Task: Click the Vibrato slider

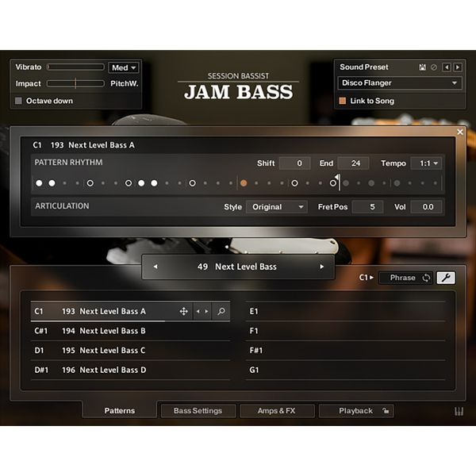Action: [x=75, y=67]
